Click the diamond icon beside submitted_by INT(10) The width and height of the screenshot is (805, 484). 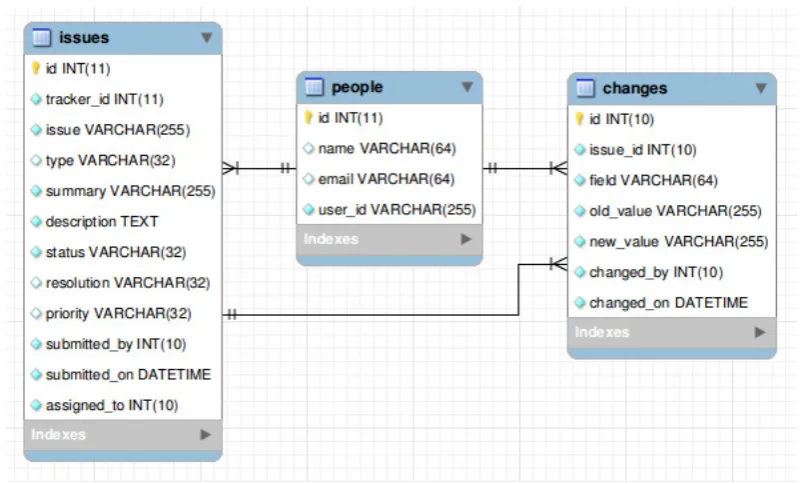pyautogui.click(x=36, y=344)
